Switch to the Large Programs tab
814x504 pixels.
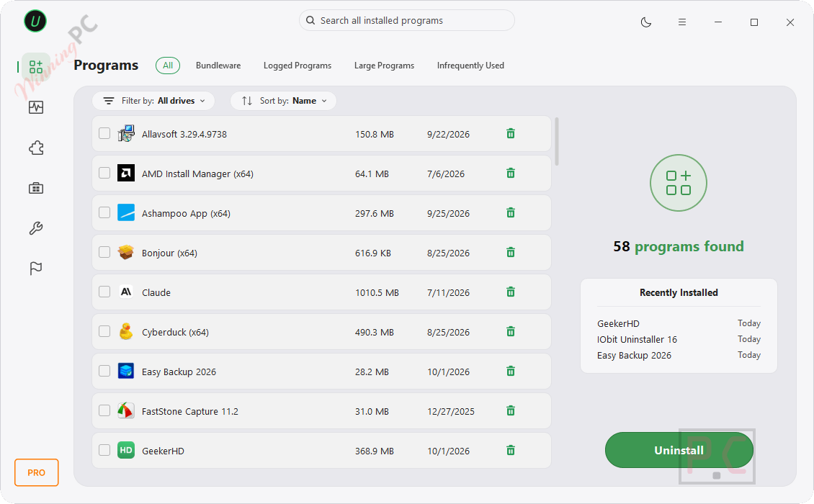tap(384, 66)
